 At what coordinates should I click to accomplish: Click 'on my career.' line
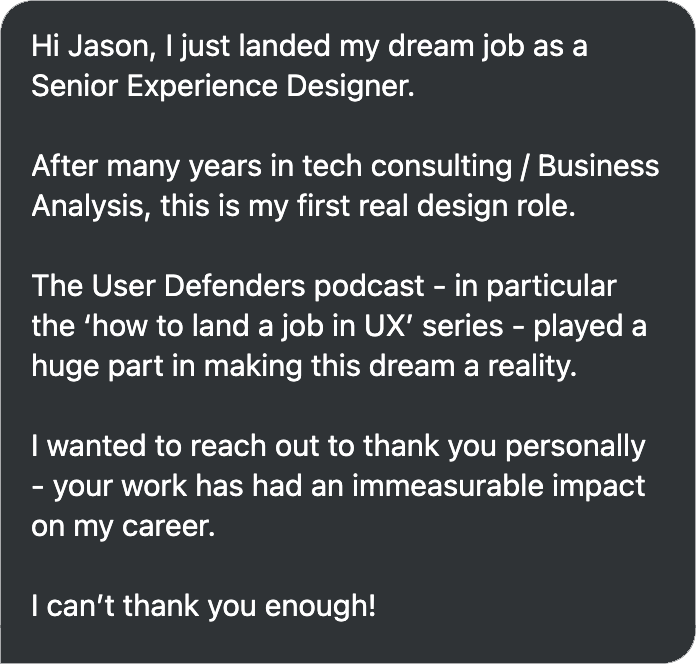point(123,526)
